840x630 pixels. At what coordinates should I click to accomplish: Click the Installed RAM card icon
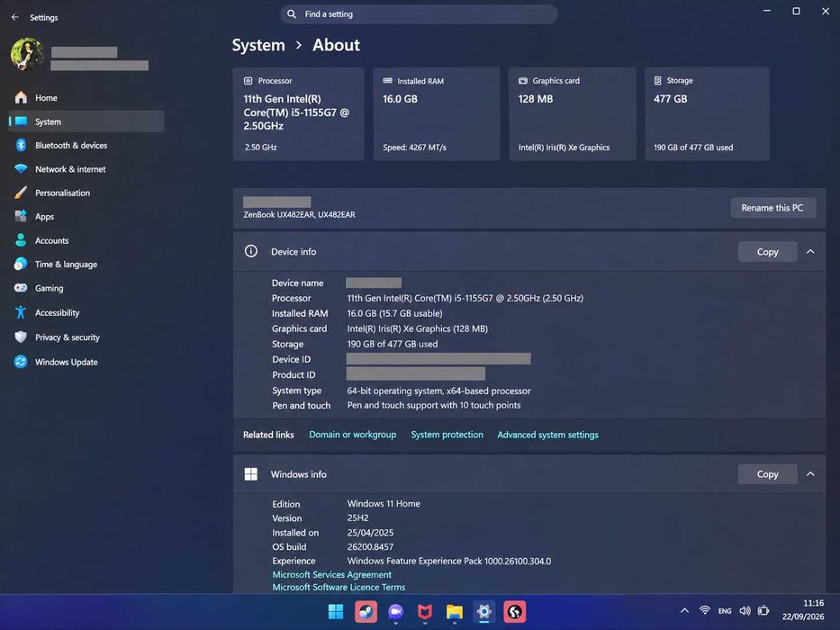(387, 81)
